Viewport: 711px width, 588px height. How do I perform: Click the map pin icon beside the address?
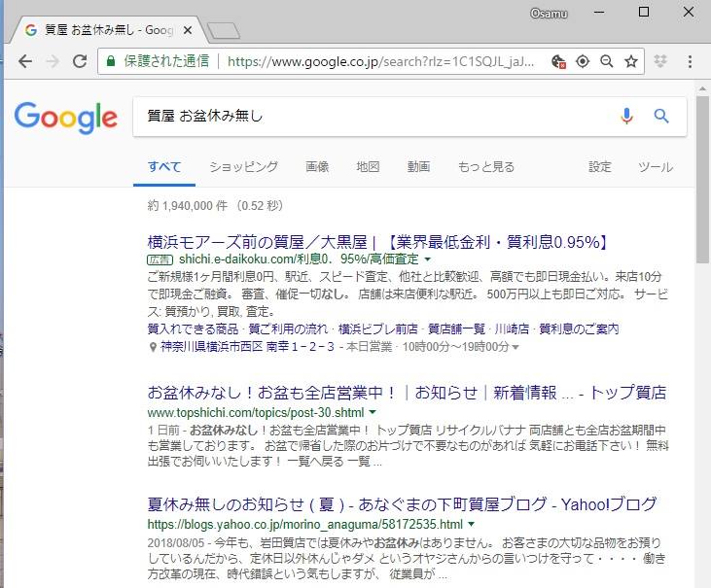153,348
